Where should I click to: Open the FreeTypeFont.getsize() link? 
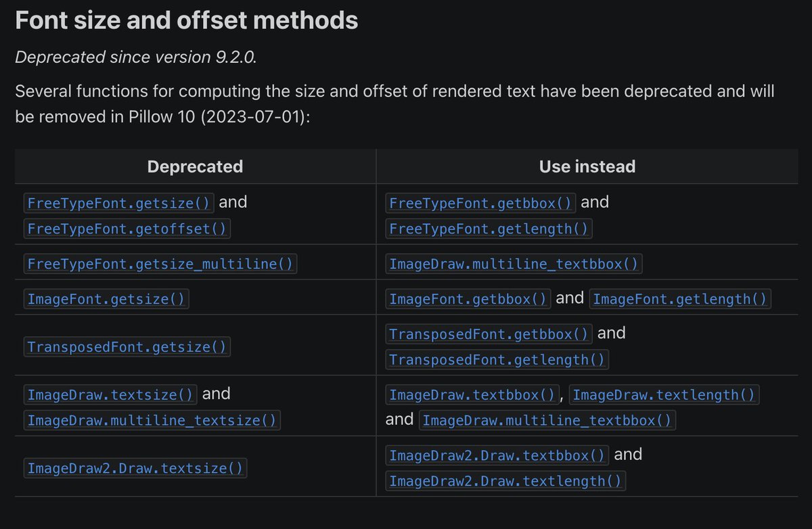(119, 202)
